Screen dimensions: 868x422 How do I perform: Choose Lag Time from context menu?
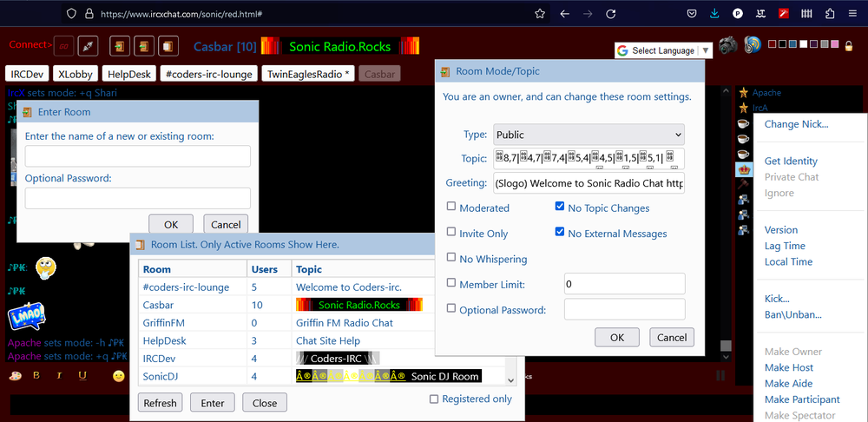click(x=785, y=246)
